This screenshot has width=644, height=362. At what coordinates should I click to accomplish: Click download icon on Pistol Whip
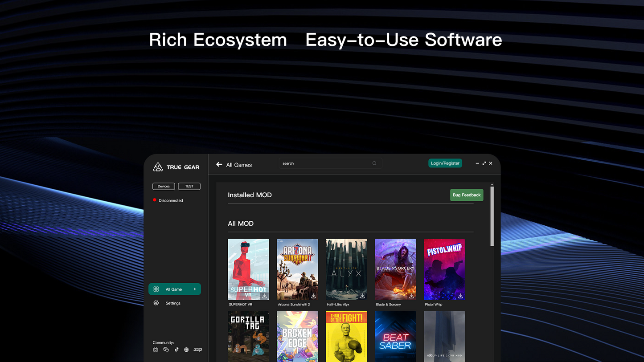click(x=460, y=296)
